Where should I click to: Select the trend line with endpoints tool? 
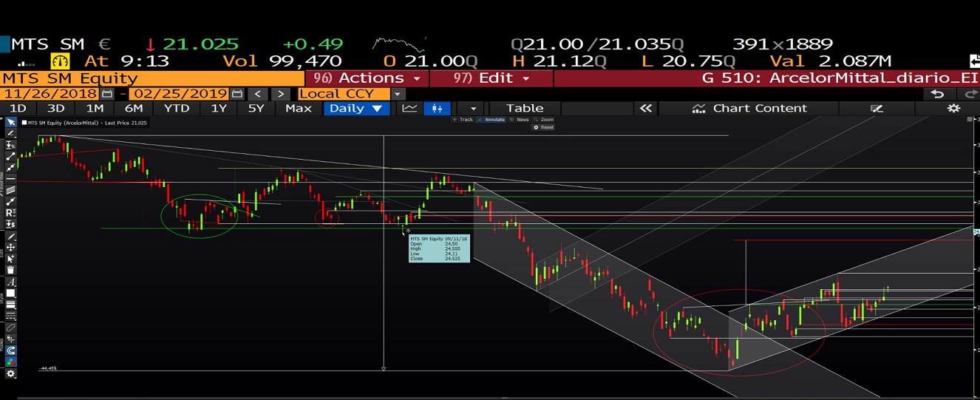click(x=10, y=157)
